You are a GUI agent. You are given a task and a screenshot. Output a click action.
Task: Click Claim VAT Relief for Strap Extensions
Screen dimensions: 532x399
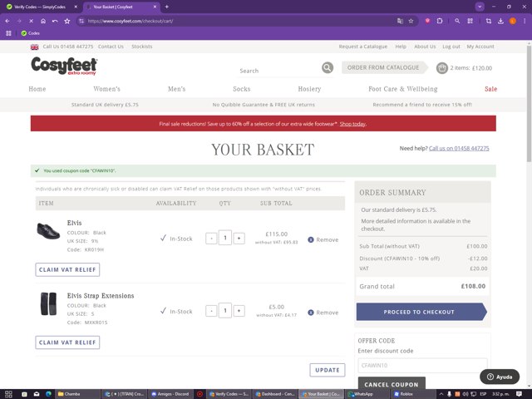tap(67, 342)
